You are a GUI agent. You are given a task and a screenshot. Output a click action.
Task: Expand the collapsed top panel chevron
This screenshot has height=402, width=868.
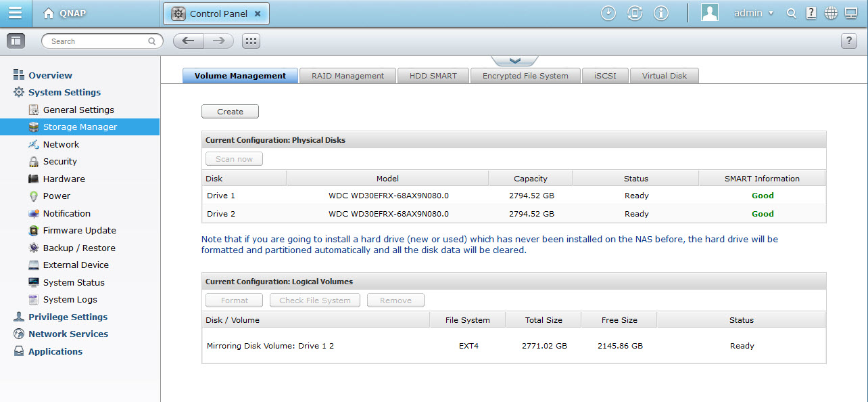[x=514, y=61]
